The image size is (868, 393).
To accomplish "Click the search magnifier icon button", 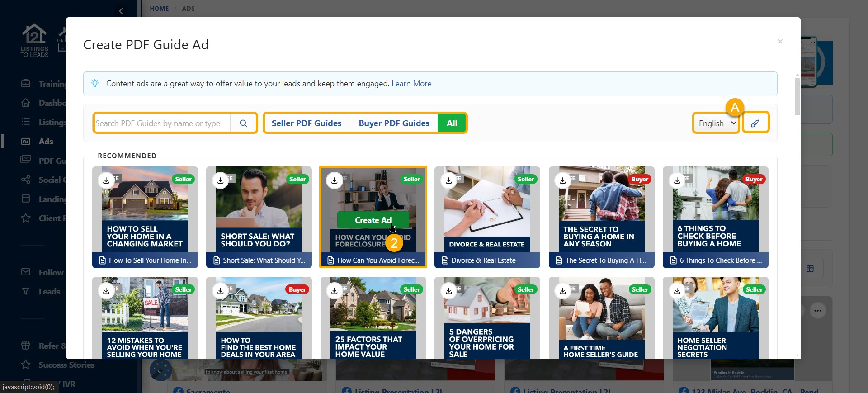I will pyautogui.click(x=243, y=123).
